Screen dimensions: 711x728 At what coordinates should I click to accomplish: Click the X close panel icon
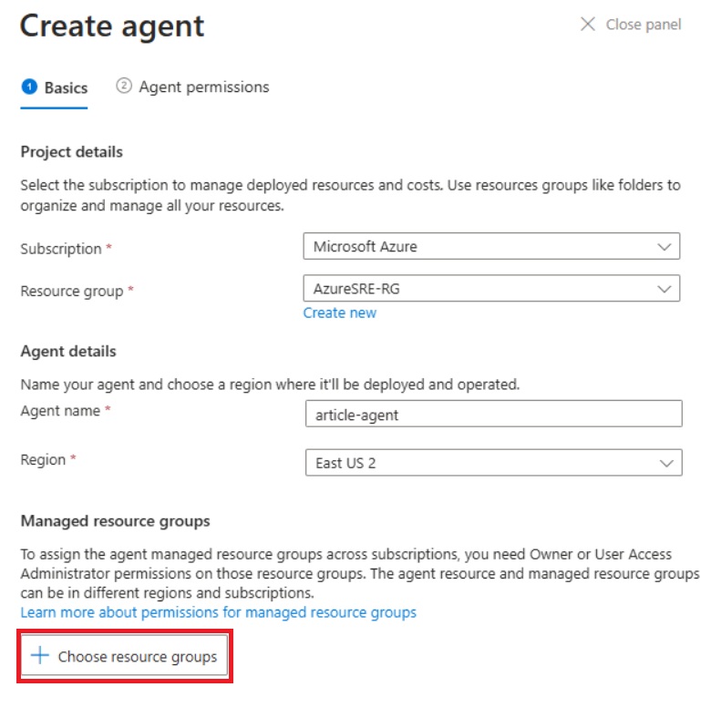tap(588, 25)
